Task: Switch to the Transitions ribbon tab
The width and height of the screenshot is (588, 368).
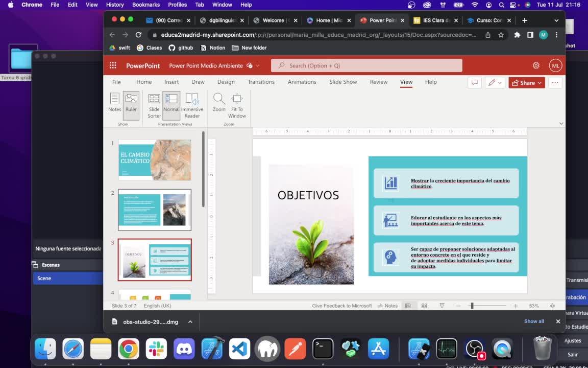Action: point(261,82)
